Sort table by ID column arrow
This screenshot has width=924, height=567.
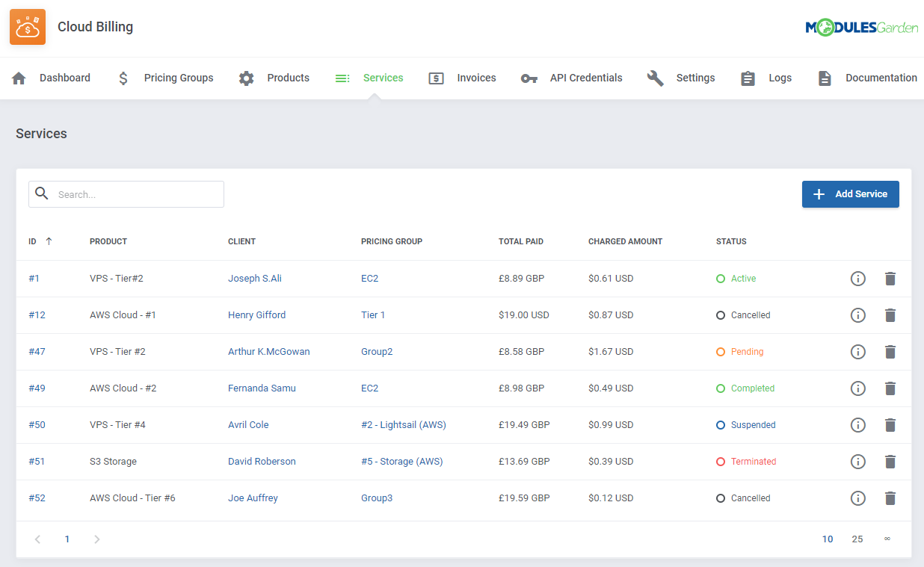tap(49, 241)
